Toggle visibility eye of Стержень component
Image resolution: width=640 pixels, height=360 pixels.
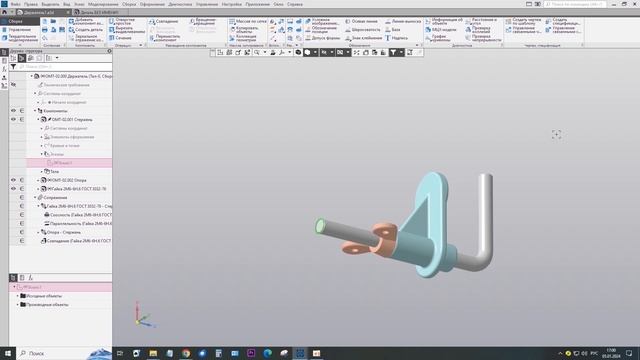coord(13,120)
